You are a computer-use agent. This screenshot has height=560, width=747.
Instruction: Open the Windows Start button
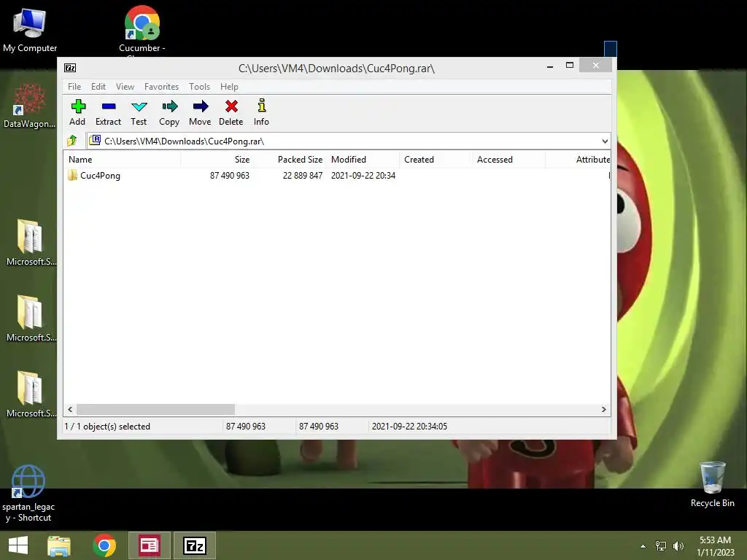coord(18,545)
